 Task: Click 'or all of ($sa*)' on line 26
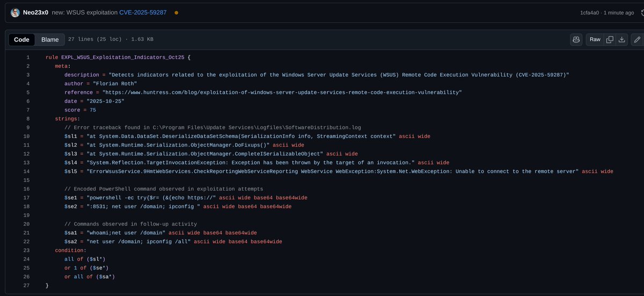point(90,277)
